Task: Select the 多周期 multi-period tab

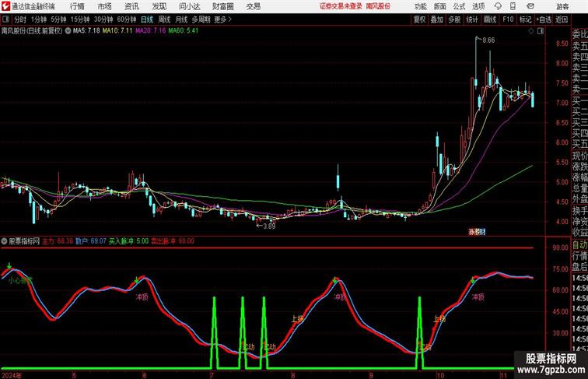Action: click(201, 19)
